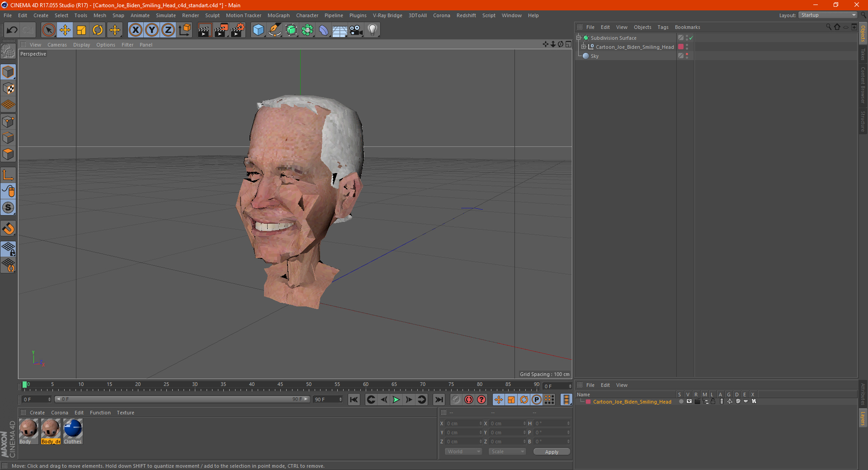Viewport: 868px width, 470px height.
Task: Toggle the coordinate system icon
Action: point(184,30)
